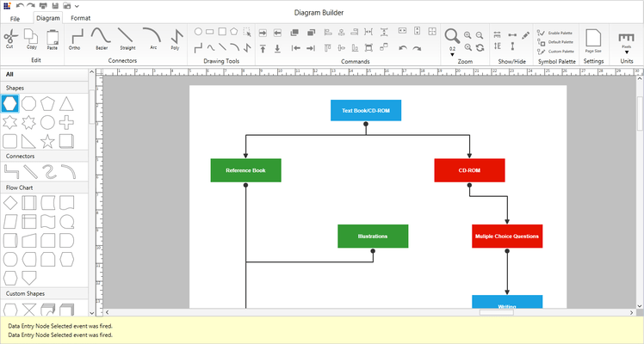Viewport: 644px width, 344px height.
Task: Click the large magnifier Zoom icon
Action: point(452,36)
